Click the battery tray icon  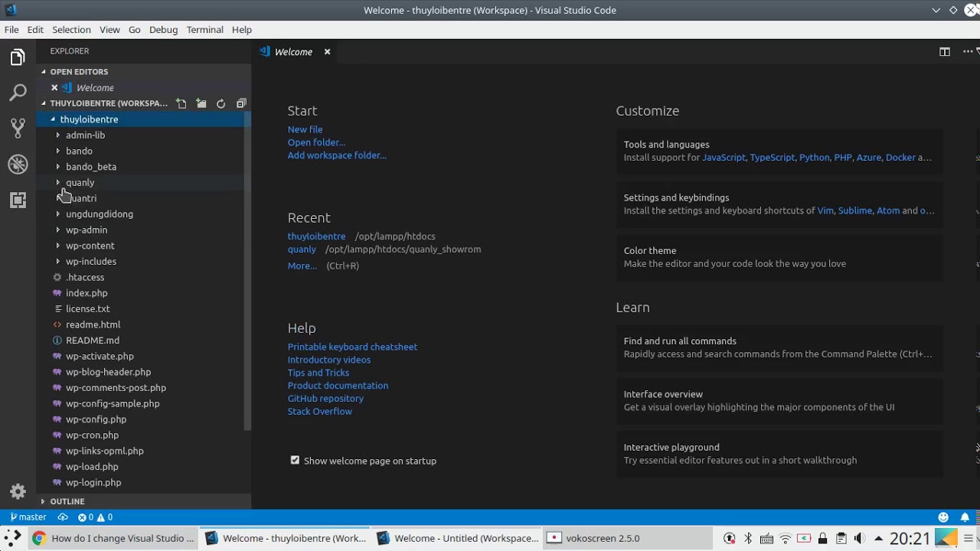(x=804, y=538)
